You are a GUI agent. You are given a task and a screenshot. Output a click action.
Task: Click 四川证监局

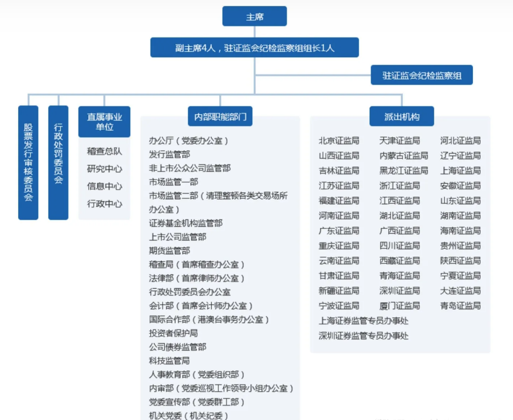point(399,246)
